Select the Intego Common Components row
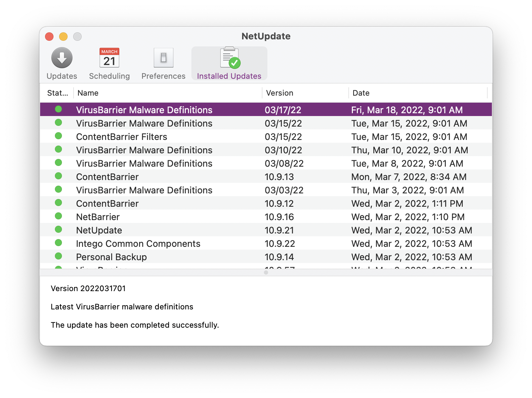532x398 pixels. pos(266,243)
